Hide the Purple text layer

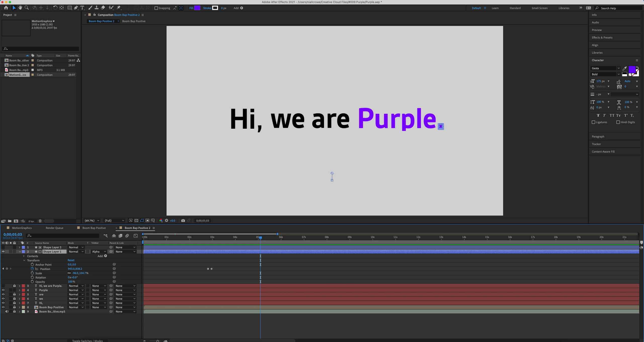(3, 290)
